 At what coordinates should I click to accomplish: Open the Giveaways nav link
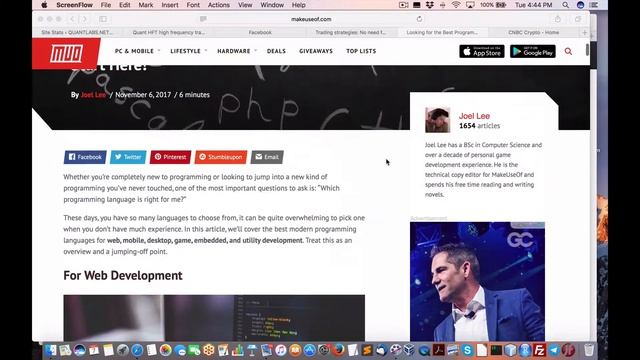pyautogui.click(x=316, y=51)
